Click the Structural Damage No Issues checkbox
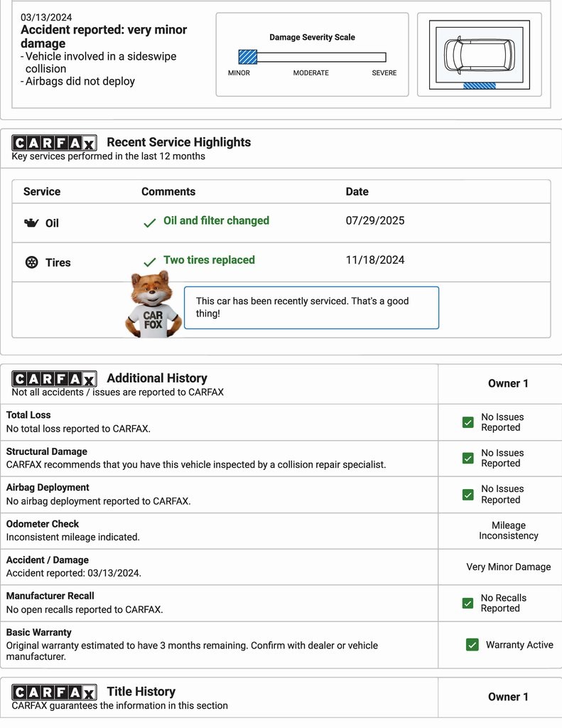The width and height of the screenshot is (562, 728). (468, 458)
